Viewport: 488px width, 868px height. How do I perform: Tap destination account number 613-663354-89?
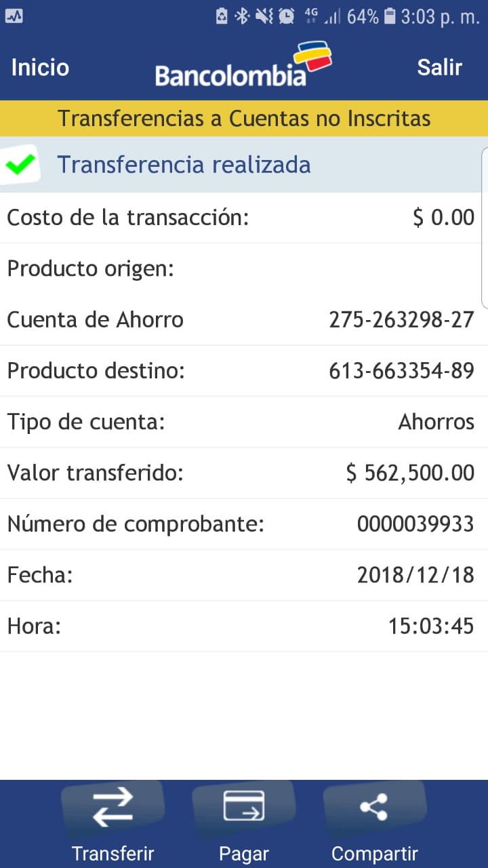pos(401,371)
